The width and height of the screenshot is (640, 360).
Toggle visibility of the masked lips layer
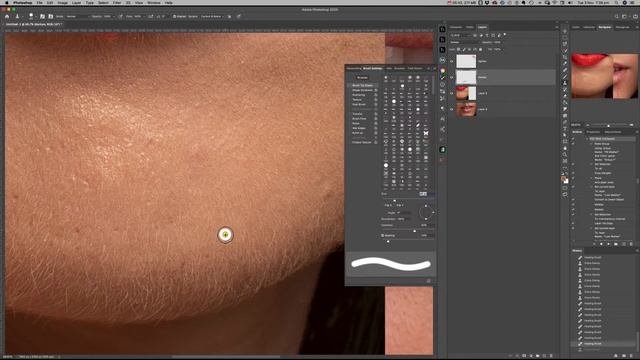(x=452, y=93)
